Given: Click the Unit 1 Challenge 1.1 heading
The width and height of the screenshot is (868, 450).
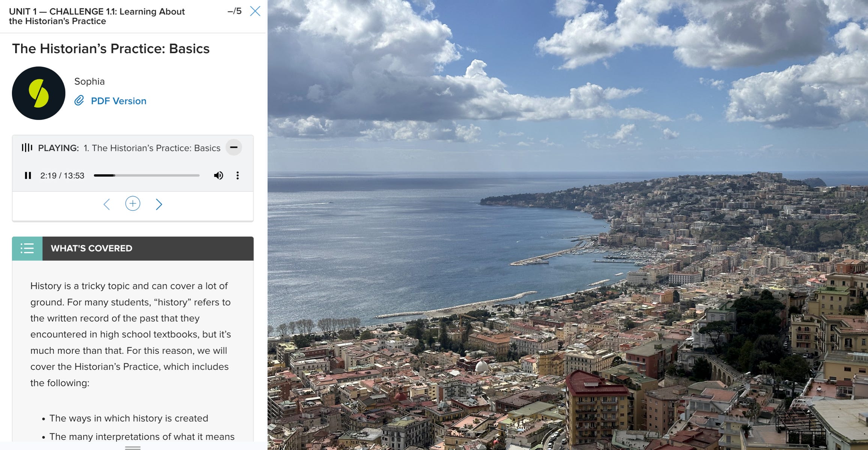Looking at the screenshot, I should pos(97,16).
